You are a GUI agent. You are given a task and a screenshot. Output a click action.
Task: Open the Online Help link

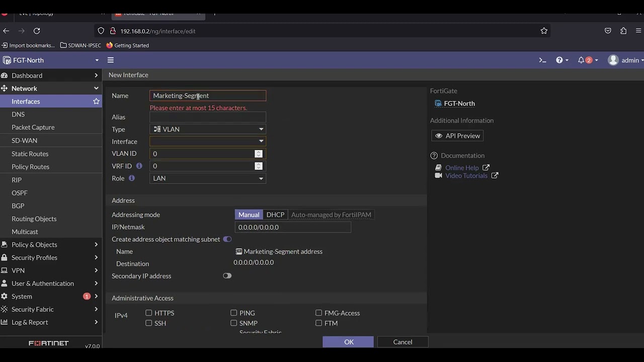[462, 168]
